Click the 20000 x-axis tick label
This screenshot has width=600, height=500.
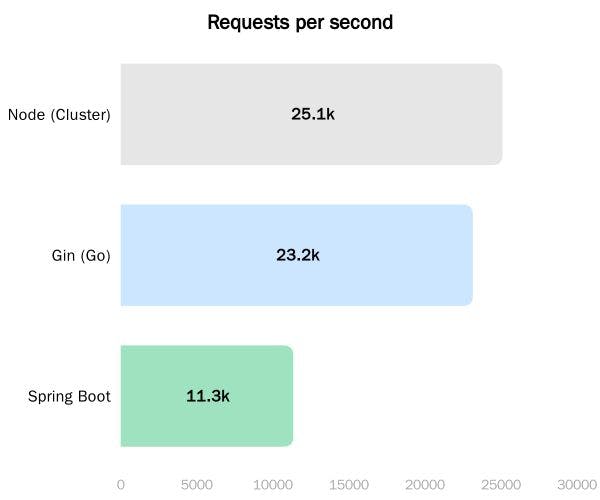click(425, 484)
